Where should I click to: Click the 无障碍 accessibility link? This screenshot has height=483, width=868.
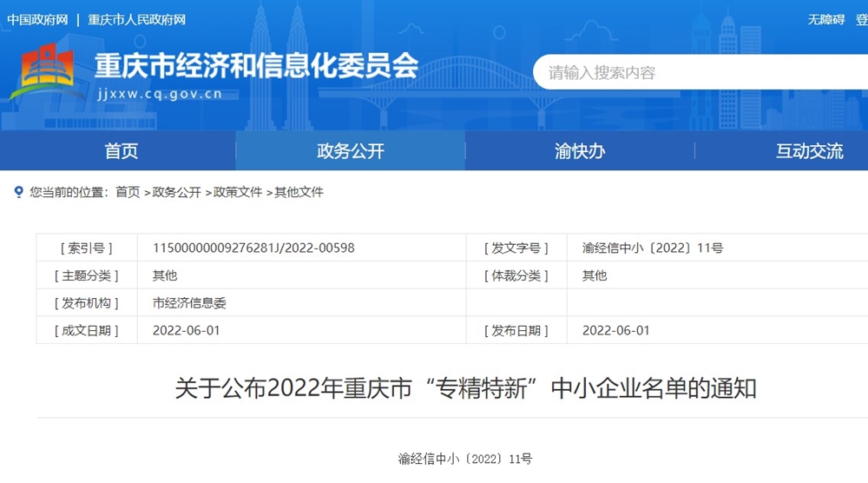click(x=825, y=19)
